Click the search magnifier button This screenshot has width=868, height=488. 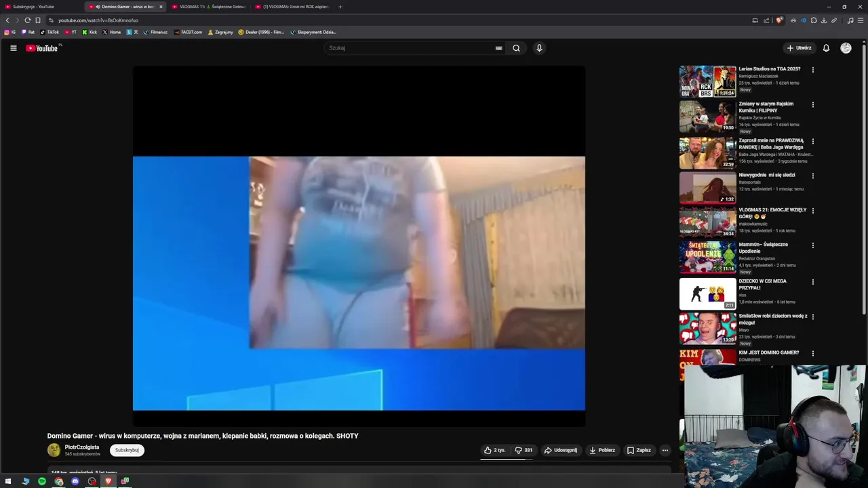516,48
